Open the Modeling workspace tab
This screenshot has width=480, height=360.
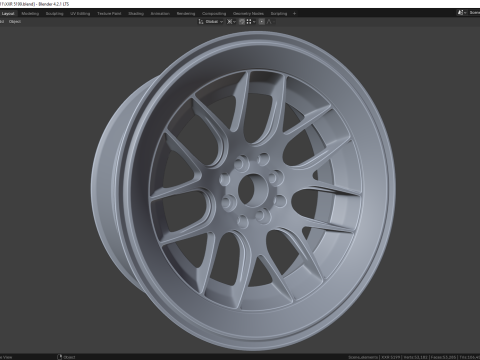click(30, 13)
